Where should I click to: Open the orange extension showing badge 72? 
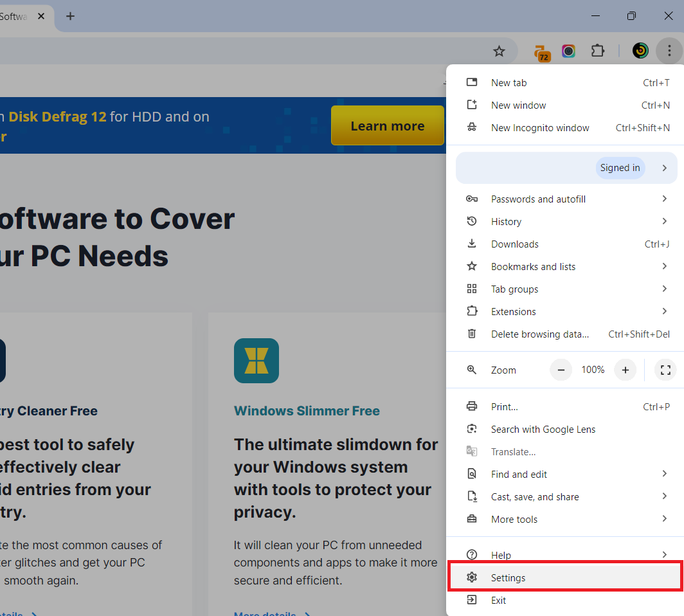coord(542,53)
